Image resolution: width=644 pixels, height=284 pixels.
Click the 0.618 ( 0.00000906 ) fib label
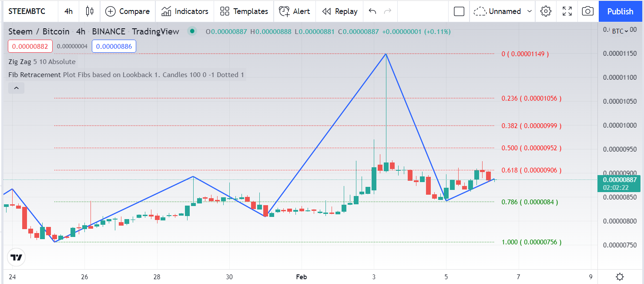[531, 170]
